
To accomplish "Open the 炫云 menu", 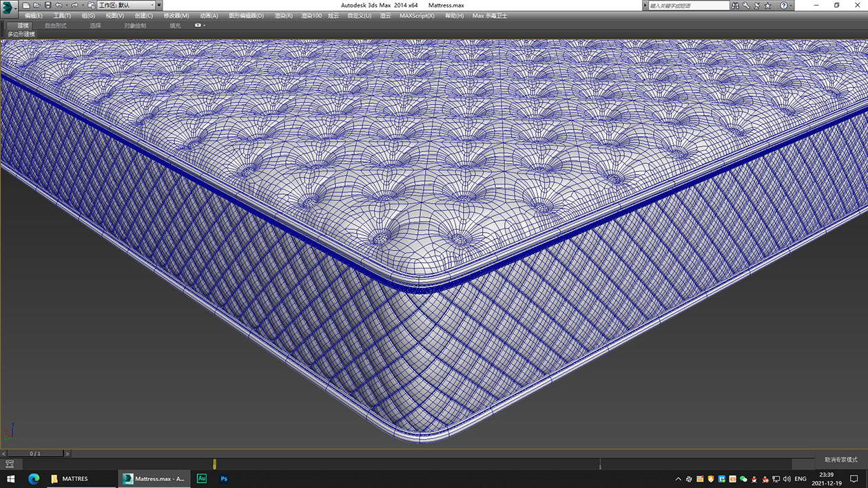I will coord(333,16).
